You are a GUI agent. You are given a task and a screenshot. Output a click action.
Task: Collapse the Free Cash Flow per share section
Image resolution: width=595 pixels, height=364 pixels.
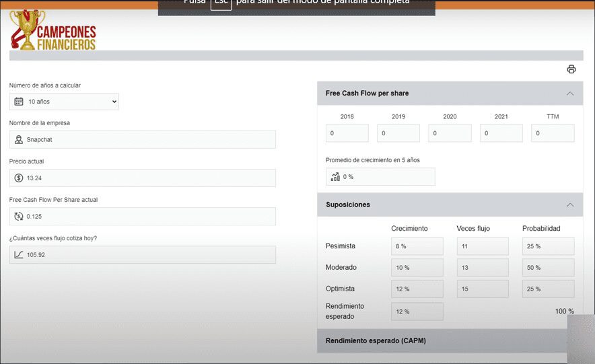coord(570,94)
